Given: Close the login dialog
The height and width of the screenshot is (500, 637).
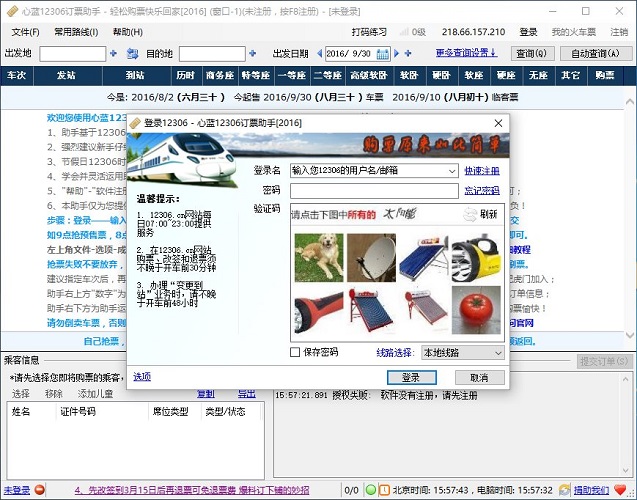Looking at the screenshot, I should [498, 123].
